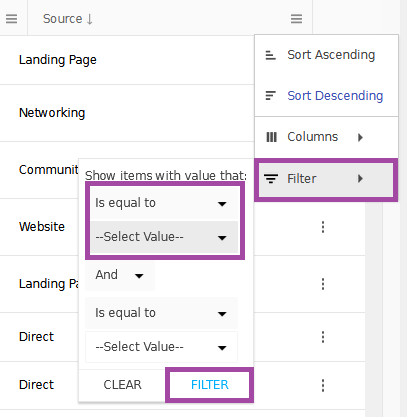Viewport: 407px width, 417px height.
Task: Expand the Columns submenu arrow
Action: click(x=360, y=137)
